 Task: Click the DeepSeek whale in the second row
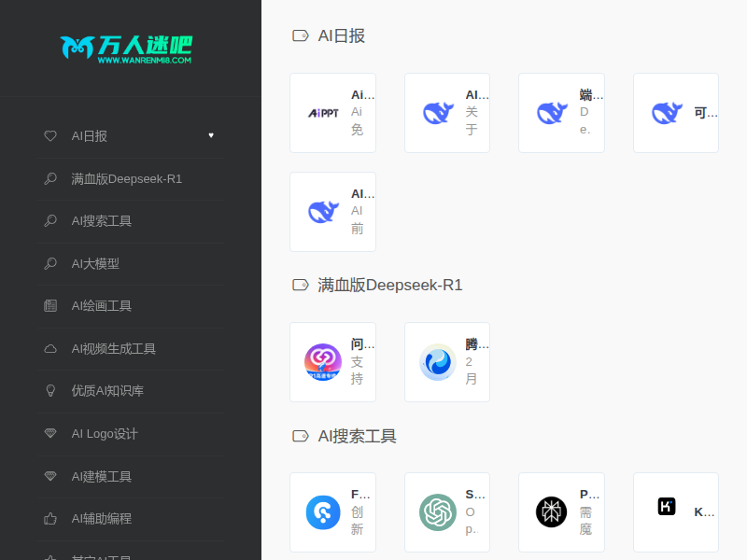coord(323,212)
